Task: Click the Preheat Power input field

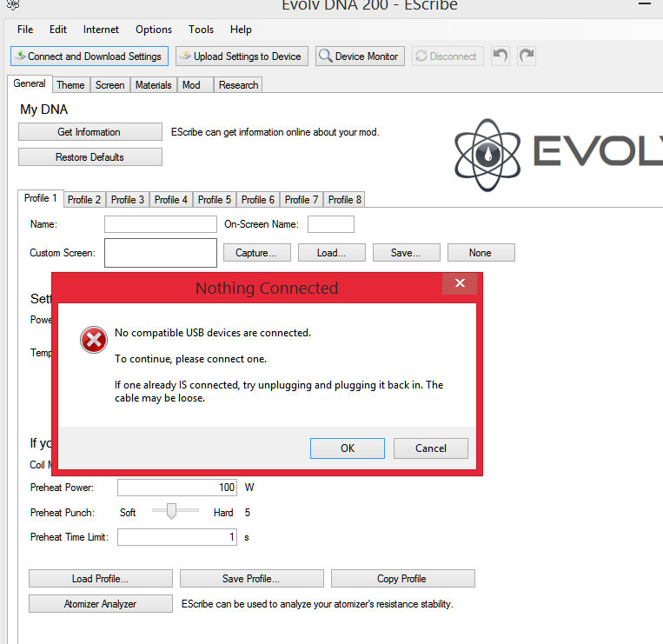Action: point(176,488)
